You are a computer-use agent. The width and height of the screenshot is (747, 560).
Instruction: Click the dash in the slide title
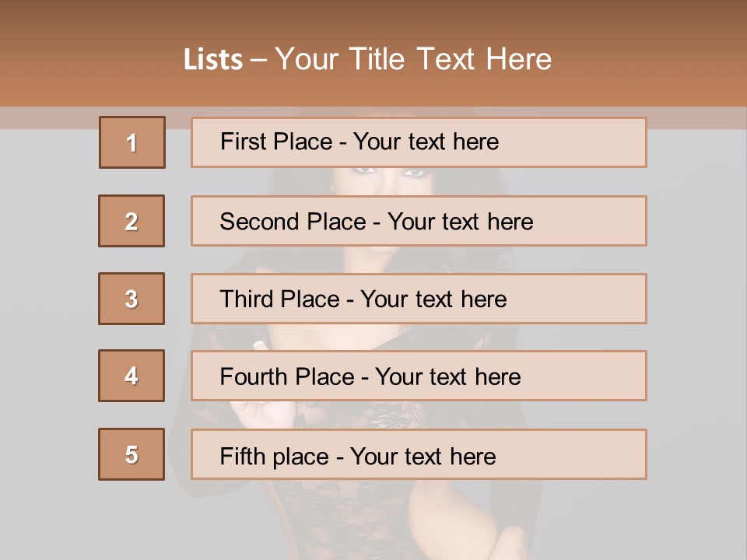[x=258, y=60]
